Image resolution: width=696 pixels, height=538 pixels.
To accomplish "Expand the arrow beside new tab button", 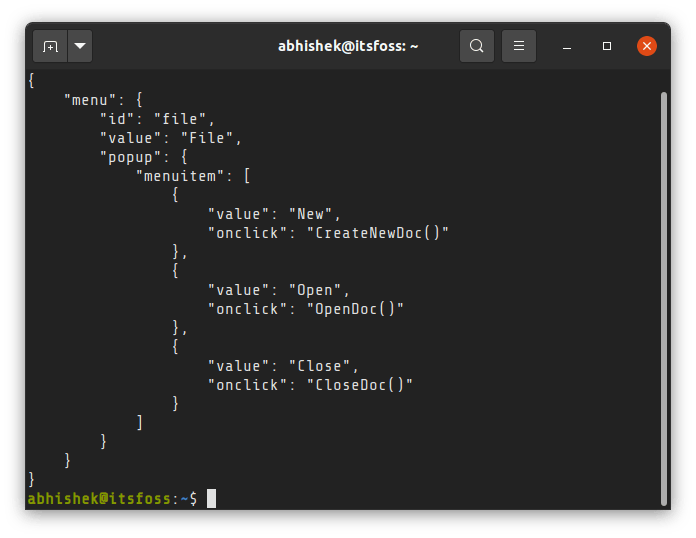I will click(x=80, y=46).
